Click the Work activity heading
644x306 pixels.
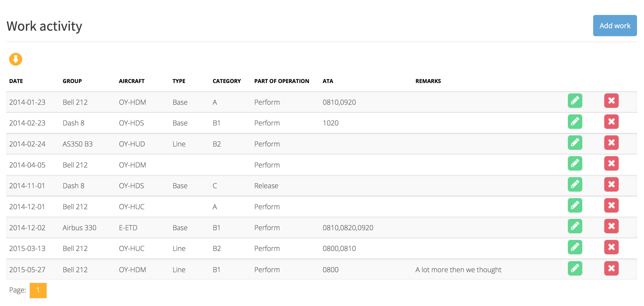point(44,26)
